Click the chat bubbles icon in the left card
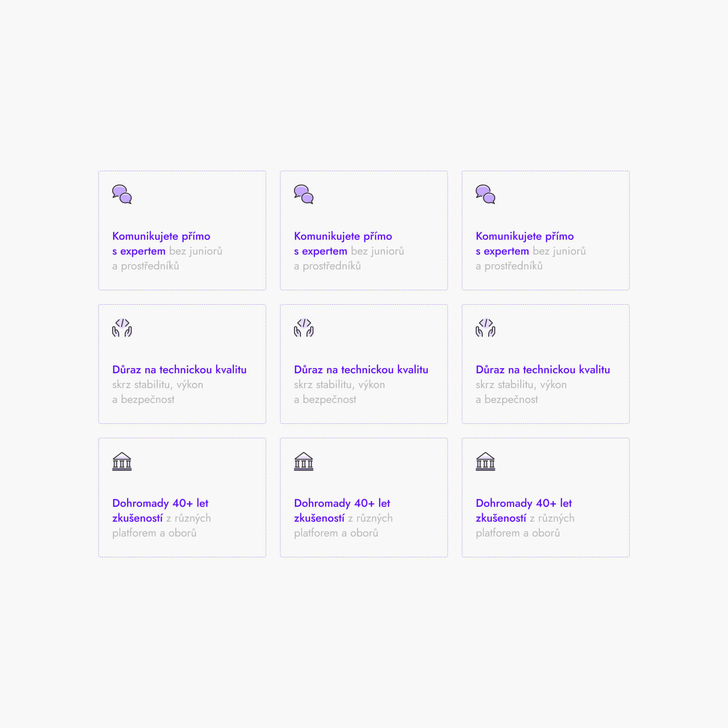 tap(122, 194)
